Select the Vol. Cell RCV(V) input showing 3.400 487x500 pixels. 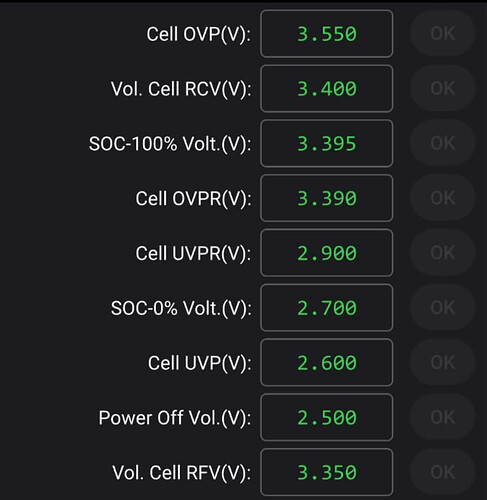(326, 89)
